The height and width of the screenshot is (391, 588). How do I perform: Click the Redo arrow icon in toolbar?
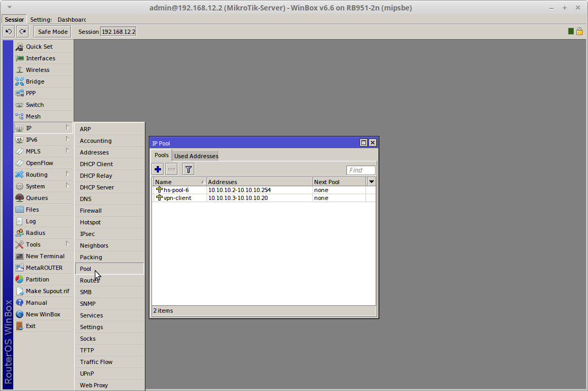pos(23,32)
